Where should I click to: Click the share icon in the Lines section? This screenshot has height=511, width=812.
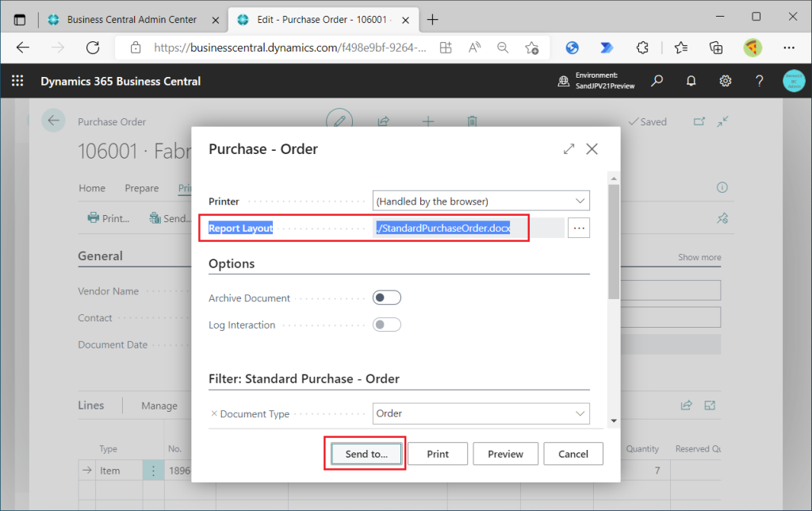686,405
